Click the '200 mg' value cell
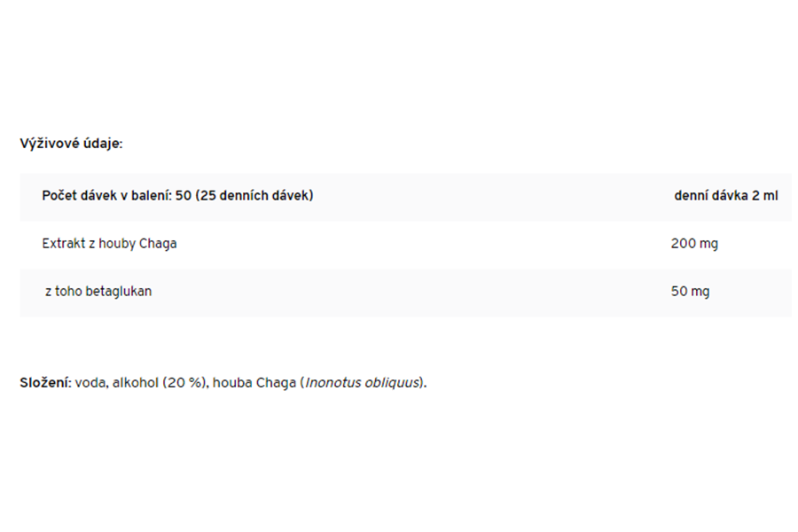 694,243
